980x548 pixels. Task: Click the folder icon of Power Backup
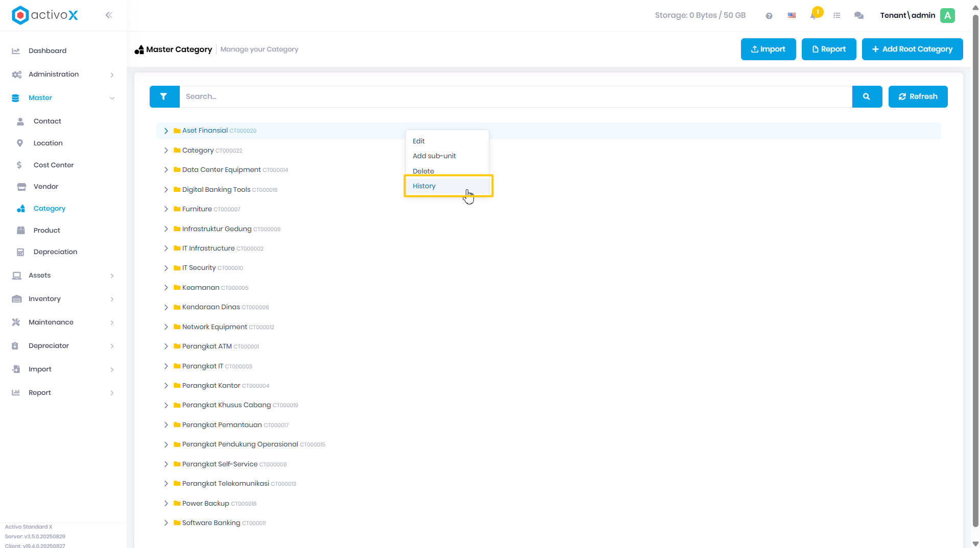point(177,504)
